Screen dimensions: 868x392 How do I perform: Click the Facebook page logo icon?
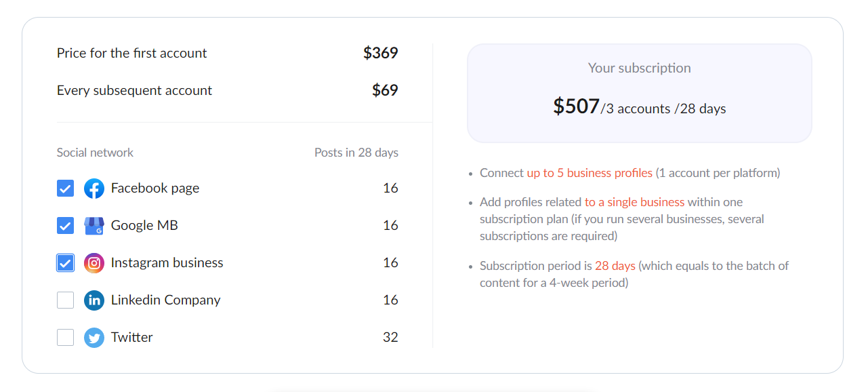pos(94,189)
